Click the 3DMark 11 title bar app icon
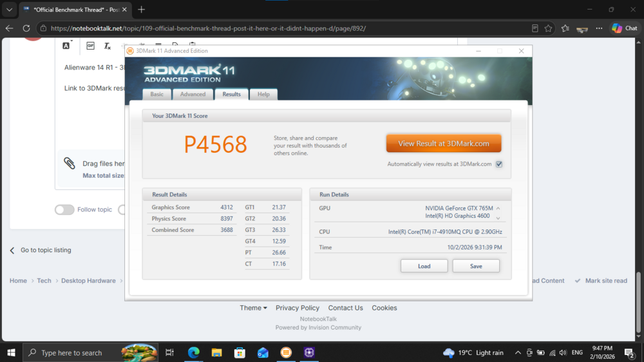The height and width of the screenshot is (362, 644). [130, 51]
